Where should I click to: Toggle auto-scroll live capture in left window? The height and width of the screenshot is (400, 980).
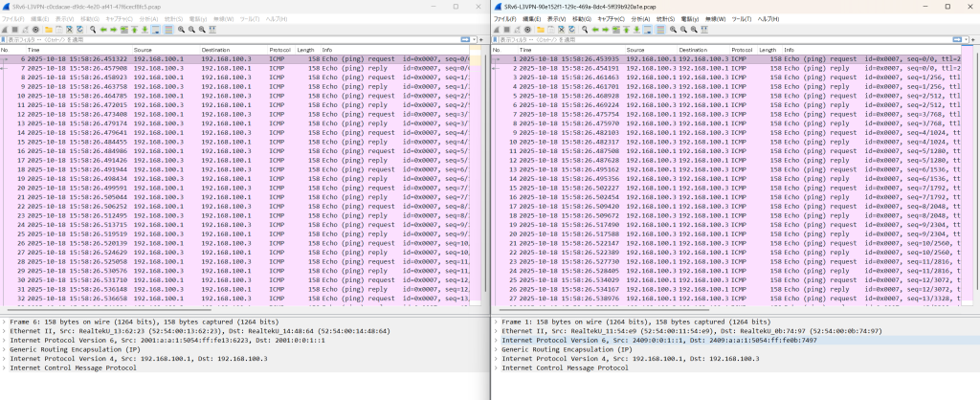tap(154, 29)
